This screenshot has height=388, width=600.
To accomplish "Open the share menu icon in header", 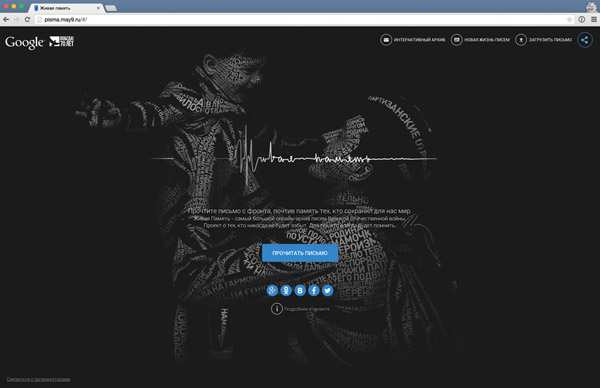I will point(585,40).
